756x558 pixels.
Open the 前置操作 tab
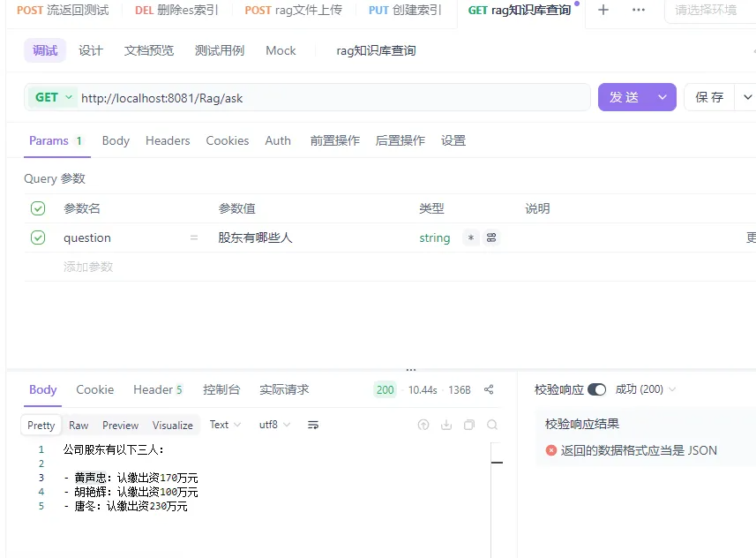pos(335,140)
